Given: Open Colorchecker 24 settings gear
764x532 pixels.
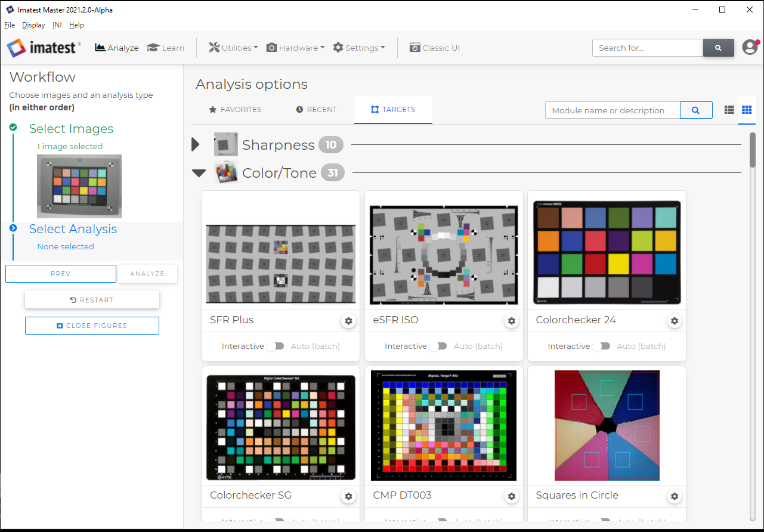Looking at the screenshot, I should (x=674, y=321).
